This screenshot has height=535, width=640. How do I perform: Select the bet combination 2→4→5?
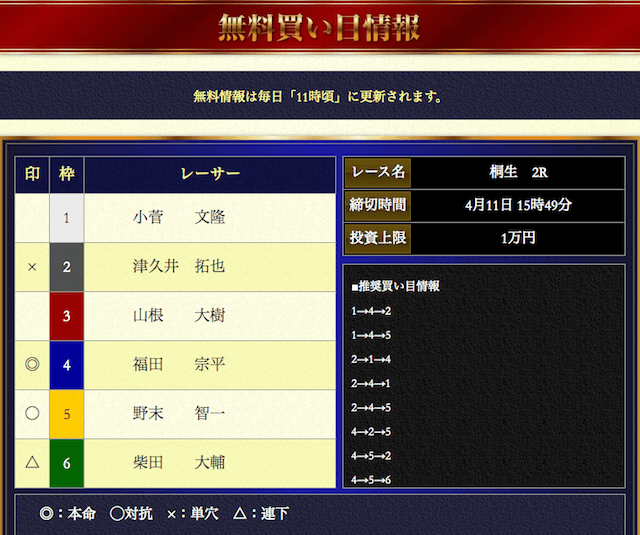[371, 408]
